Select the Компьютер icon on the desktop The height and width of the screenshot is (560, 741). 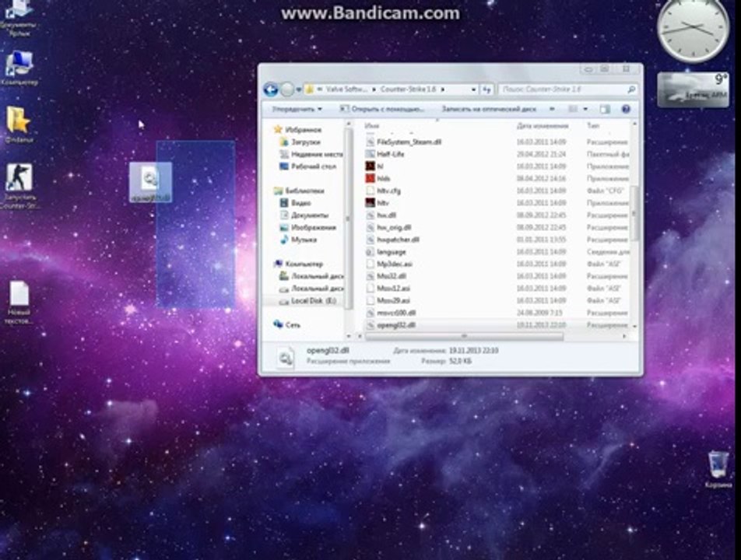[x=19, y=68]
